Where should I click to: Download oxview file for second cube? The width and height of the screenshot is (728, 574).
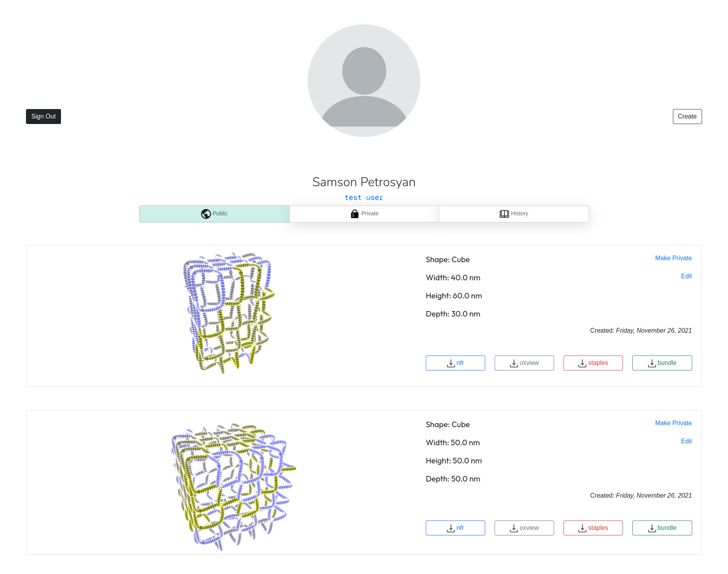[x=524, y=528]
